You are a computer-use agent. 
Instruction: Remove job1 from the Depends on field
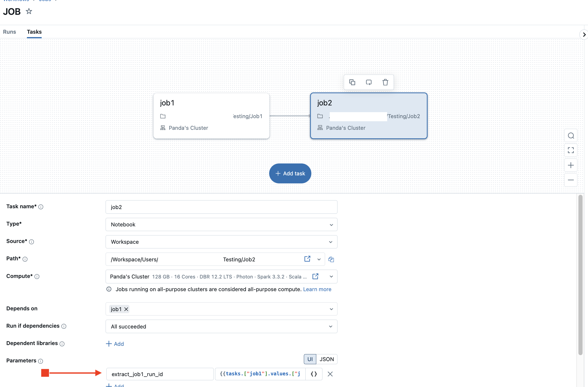[x=126, y=309]
